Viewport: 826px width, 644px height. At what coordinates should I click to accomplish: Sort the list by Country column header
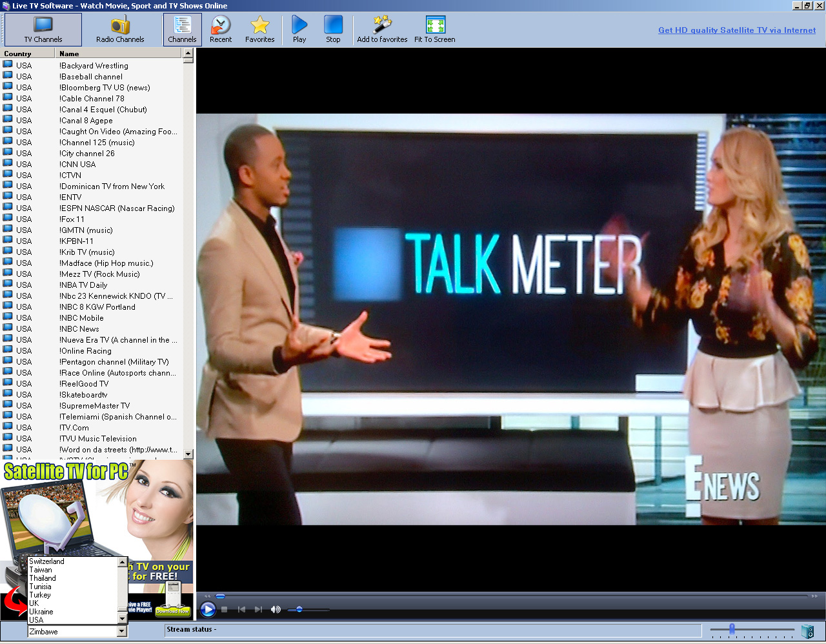(27, 54)
